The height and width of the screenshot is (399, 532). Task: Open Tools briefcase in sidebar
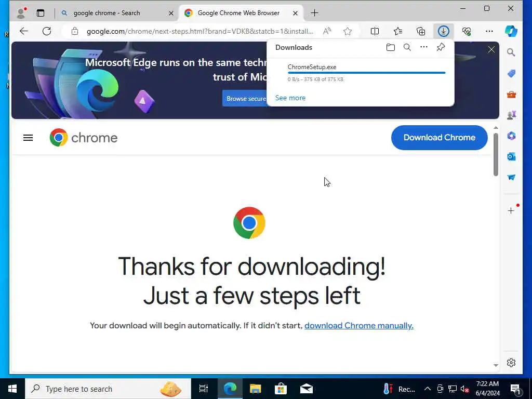click(511, 95)
